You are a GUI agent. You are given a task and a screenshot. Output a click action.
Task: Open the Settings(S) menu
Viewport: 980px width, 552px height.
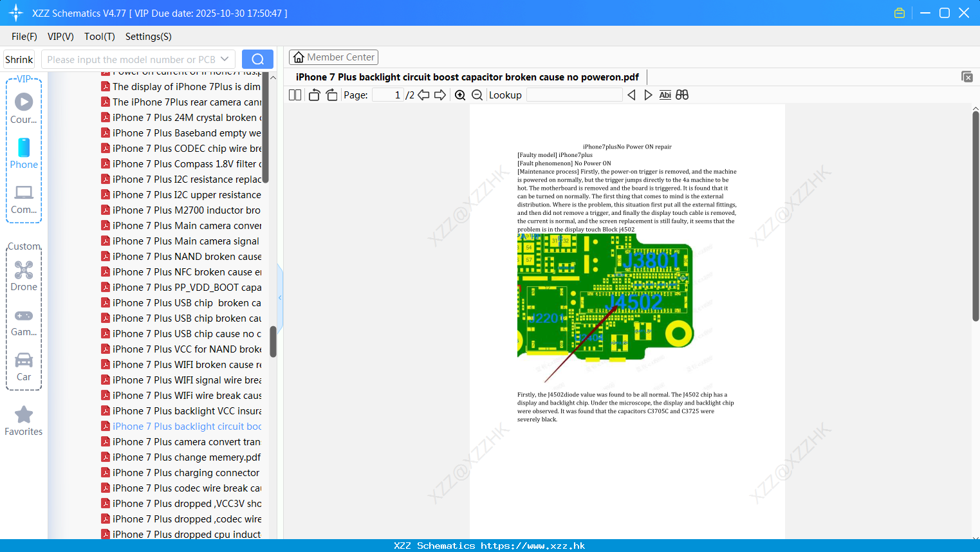(x=149, y=37)
